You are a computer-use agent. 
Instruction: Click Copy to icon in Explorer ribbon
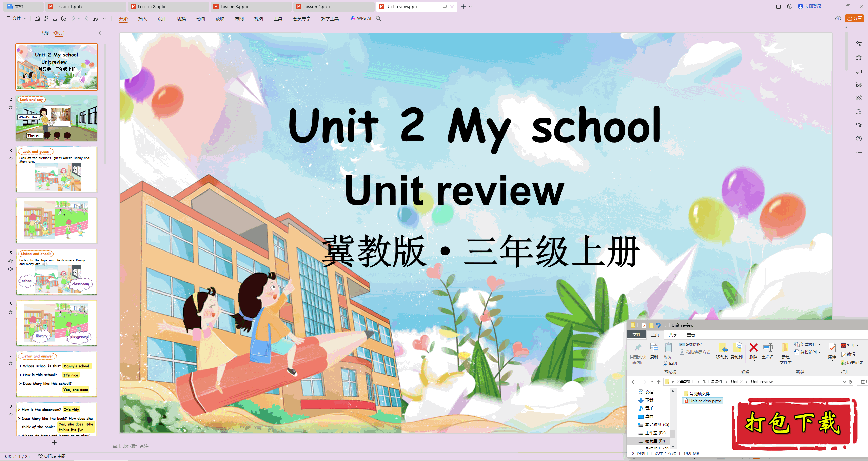coord(737,348)
